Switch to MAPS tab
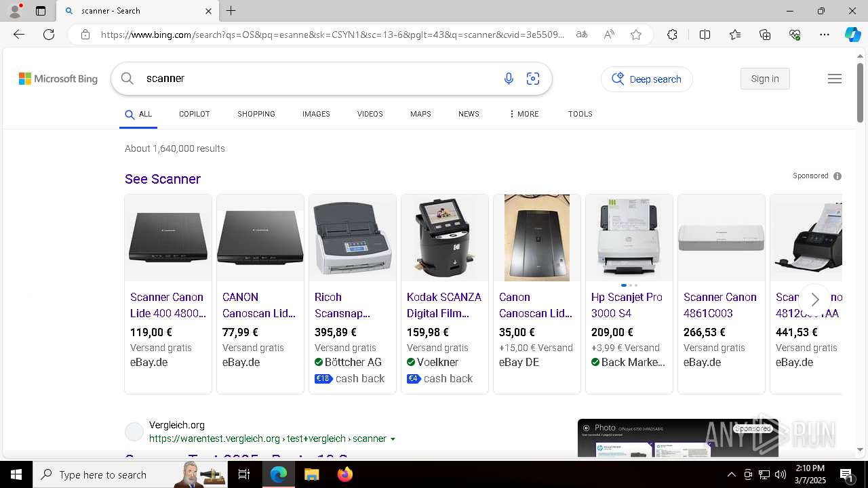Image resolution: width=868 pixels, height=488 pixels. tap(420, 114)
